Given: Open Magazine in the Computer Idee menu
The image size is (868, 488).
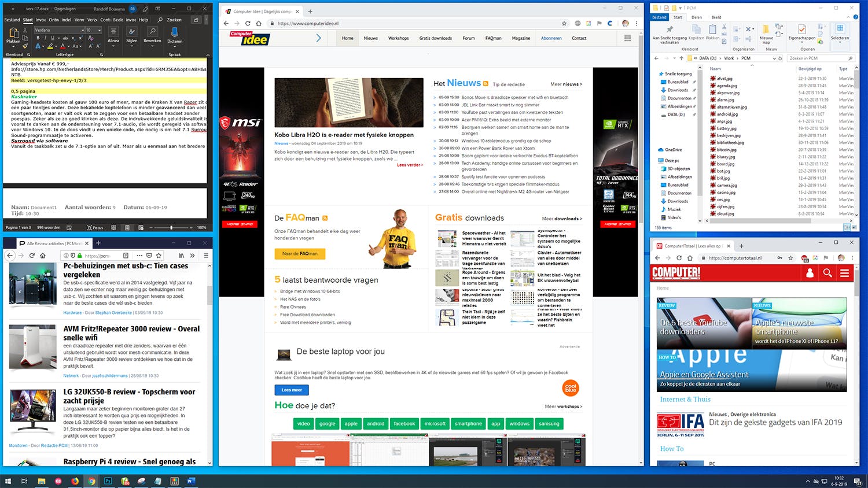Looking at the screenshot, I should [521, 38].
